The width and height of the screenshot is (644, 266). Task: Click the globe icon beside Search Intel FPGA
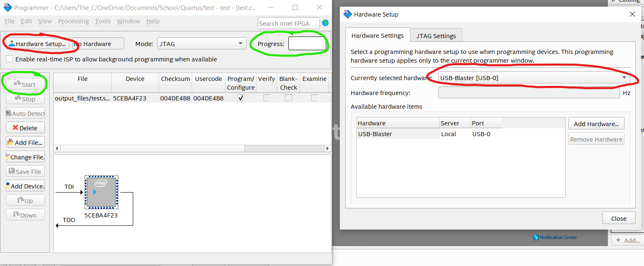325,23
